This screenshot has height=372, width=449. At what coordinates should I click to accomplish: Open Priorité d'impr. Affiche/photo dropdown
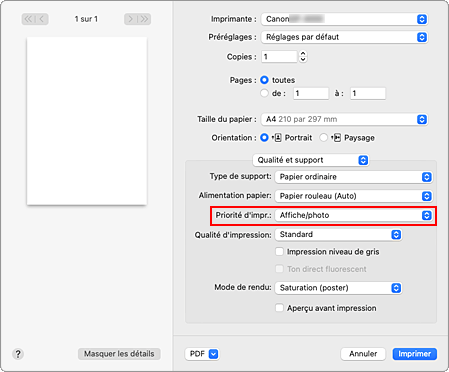tap(354, 215)
